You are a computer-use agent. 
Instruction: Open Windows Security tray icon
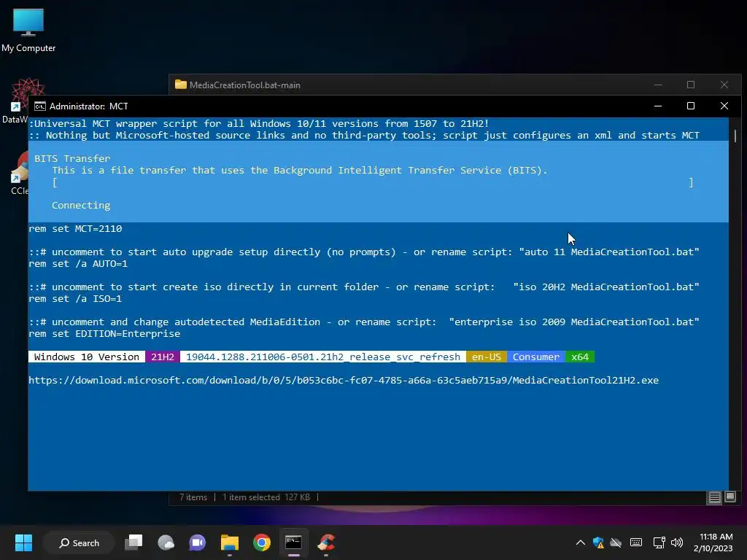[598, 542]
